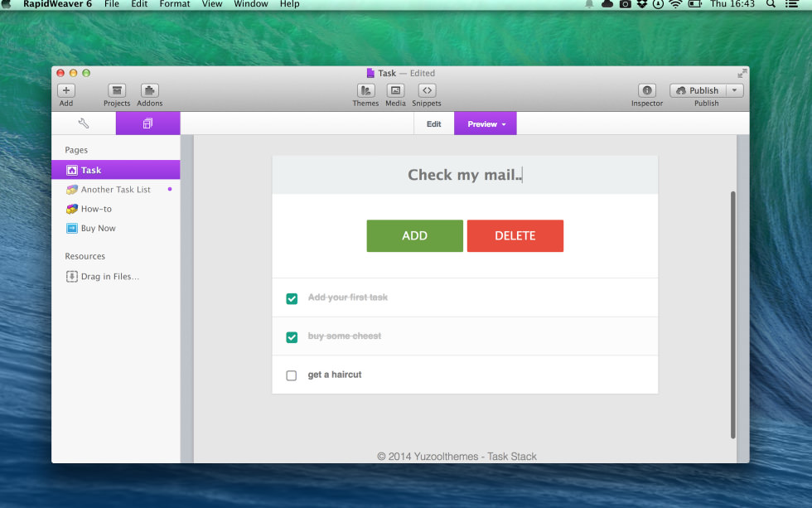Click the Add page toolbar icon

coord(65,90)
